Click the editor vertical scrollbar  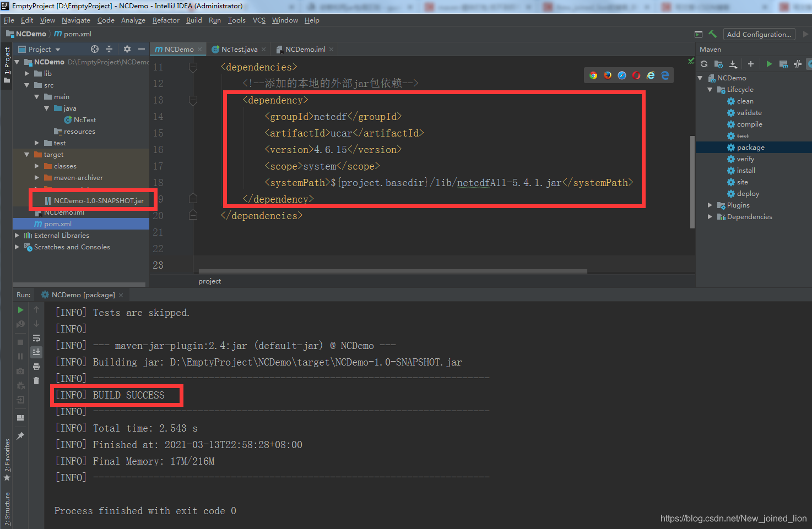(692, 182)
